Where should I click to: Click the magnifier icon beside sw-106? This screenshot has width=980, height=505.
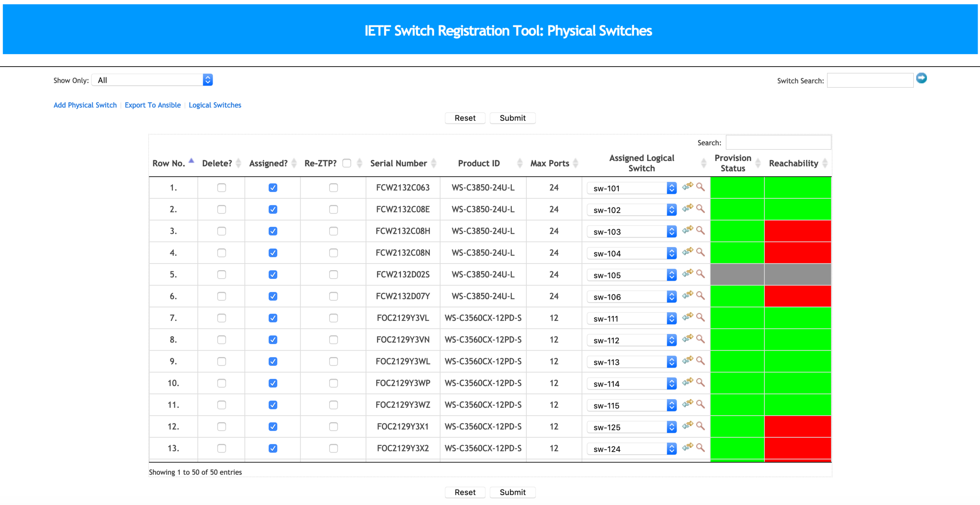pos(701,296)
